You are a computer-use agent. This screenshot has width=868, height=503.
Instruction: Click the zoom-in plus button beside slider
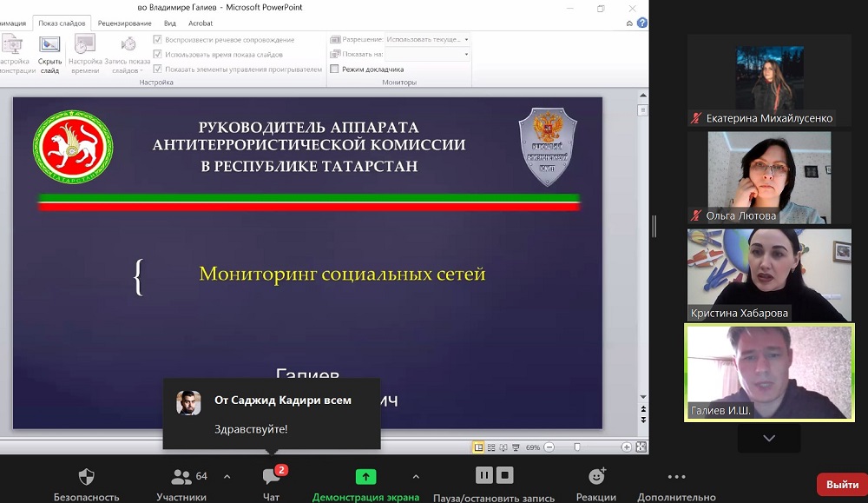(627, 447)
